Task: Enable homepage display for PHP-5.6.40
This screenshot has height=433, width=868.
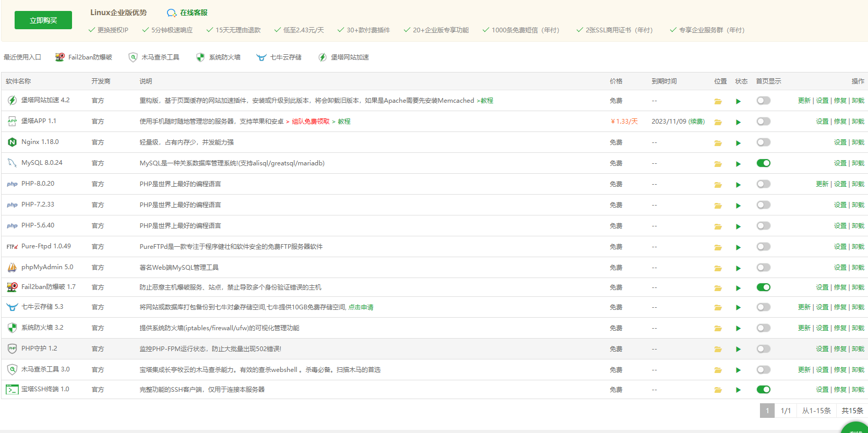Action: (764, 226)
